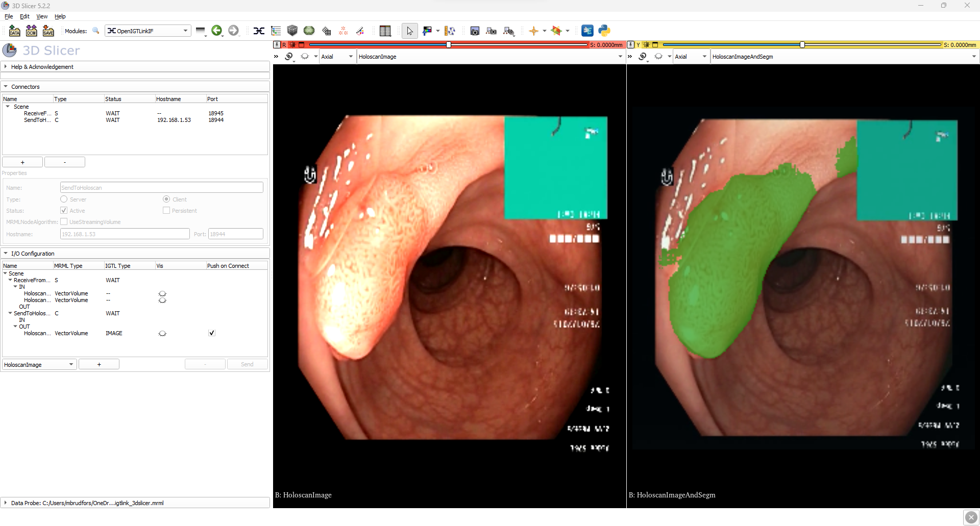The height and width of the screenshot is (526, 980).
Task: Open the File menu
Action: [9, 16]
